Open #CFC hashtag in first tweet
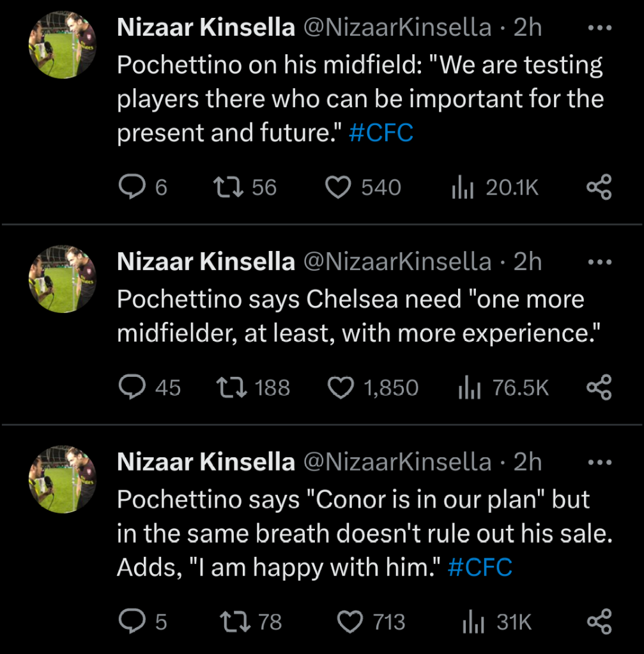 coord(381,133)
